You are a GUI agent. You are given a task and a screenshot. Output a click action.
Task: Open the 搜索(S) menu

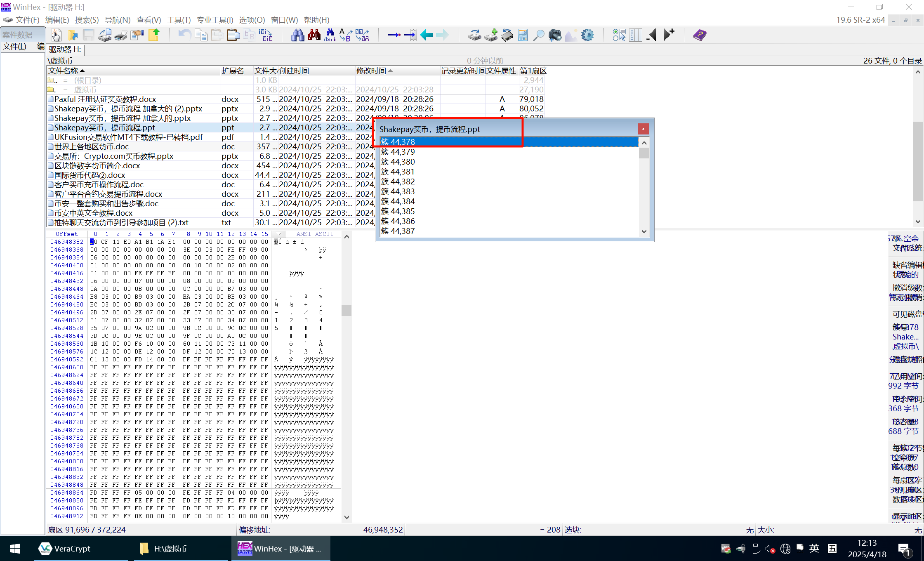tap(87, 20)
